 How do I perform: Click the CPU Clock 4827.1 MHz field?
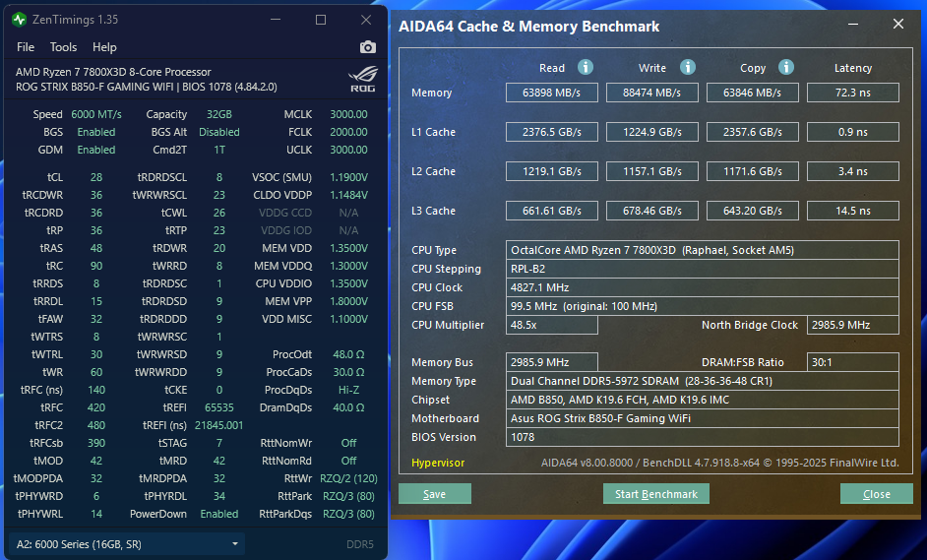point(703,287)
